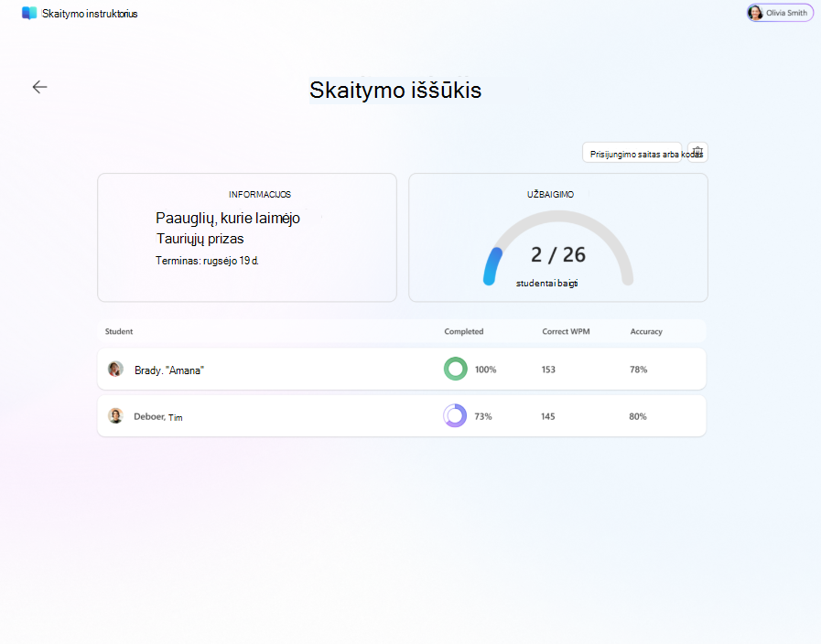Click the 100% completed value
The image size is (821, 644).
pos(485,370)
